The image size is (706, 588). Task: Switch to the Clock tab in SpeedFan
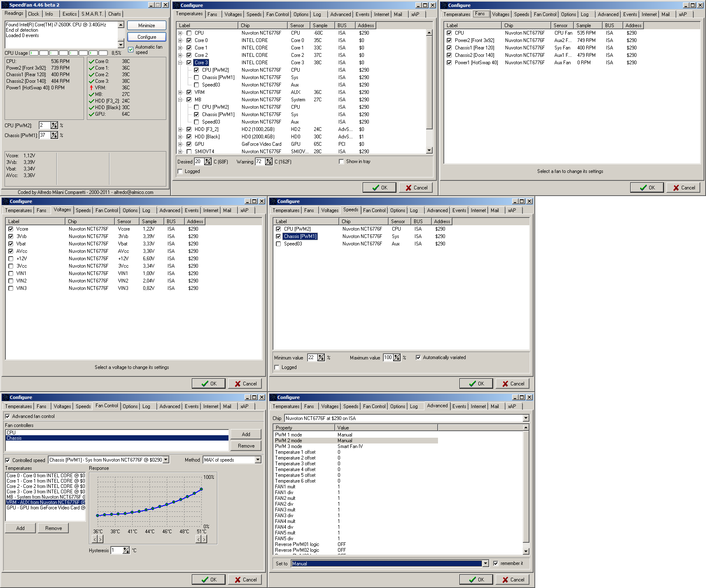34,14
